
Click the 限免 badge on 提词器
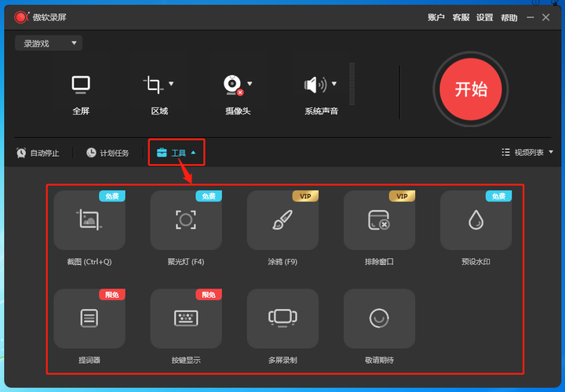(x=112, y=295)
